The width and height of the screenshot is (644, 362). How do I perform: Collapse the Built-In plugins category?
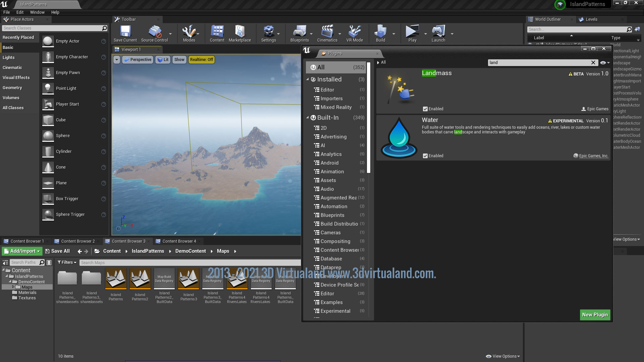pyautogui.click(x=308, y=118)
